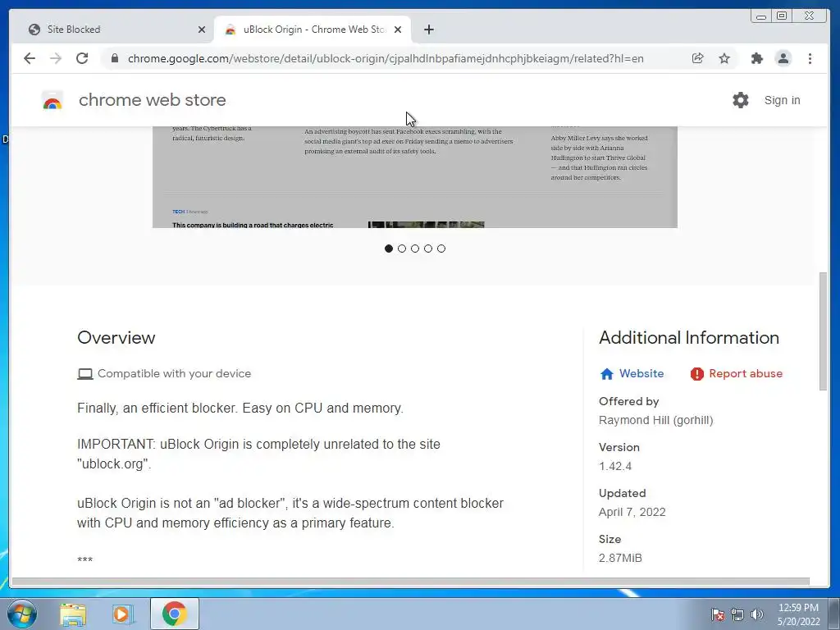840x630 pixels.
Task: Open the volume speaker tray icon
Action: pos(757,614)
